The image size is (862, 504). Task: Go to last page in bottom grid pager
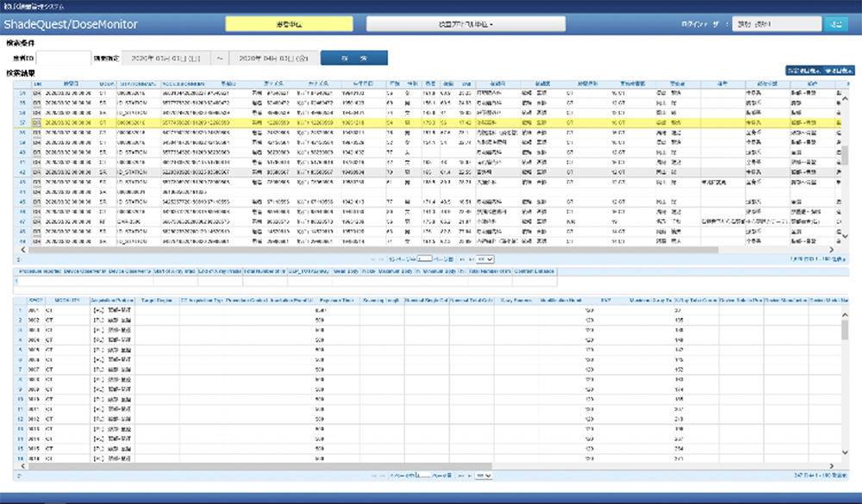(x=470, y=476)
